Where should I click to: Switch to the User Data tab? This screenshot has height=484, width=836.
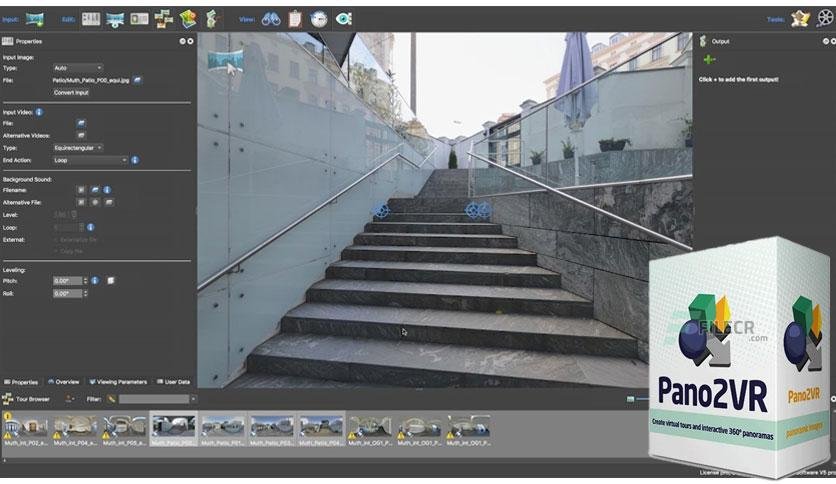[x=173, y=382]
